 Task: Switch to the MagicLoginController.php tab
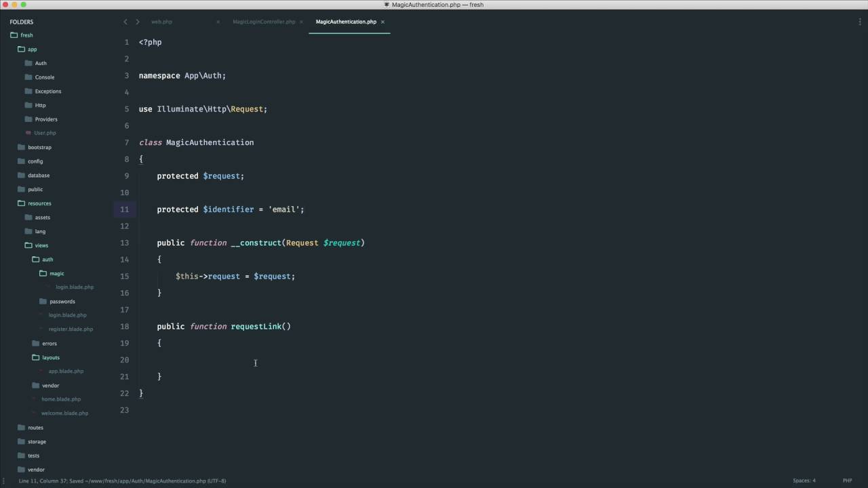point(264,22)
